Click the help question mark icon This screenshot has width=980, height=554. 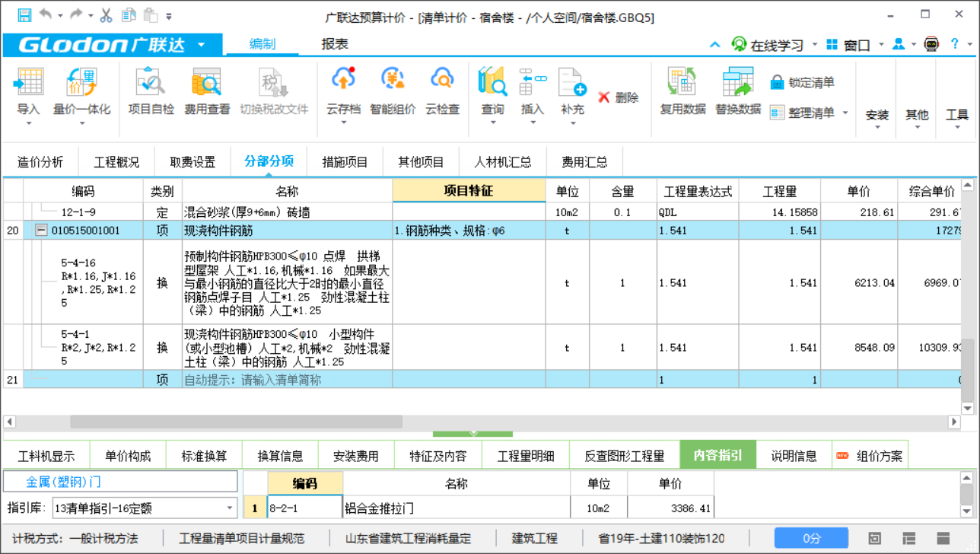pyautogui.click(x=954, y=45)
